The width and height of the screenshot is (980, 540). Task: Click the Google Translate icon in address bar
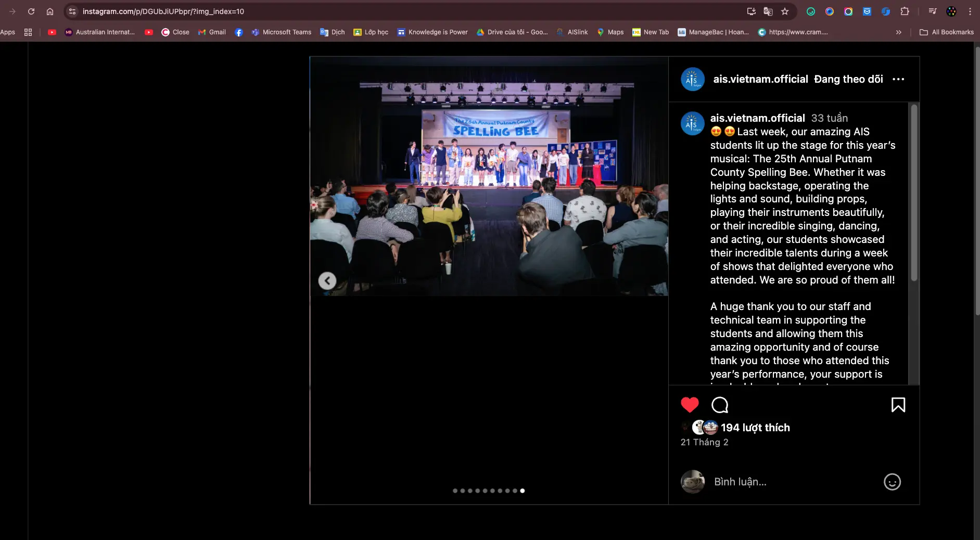[768, 11]
